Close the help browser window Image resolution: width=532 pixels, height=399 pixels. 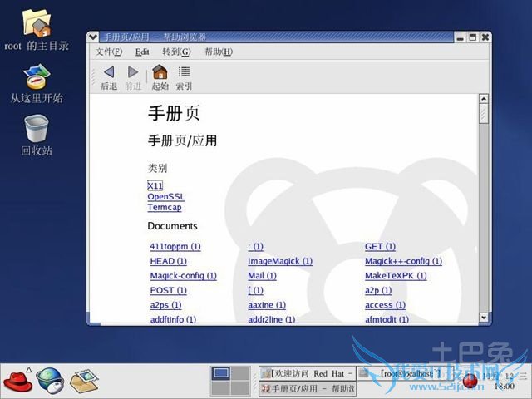(485, 37)
